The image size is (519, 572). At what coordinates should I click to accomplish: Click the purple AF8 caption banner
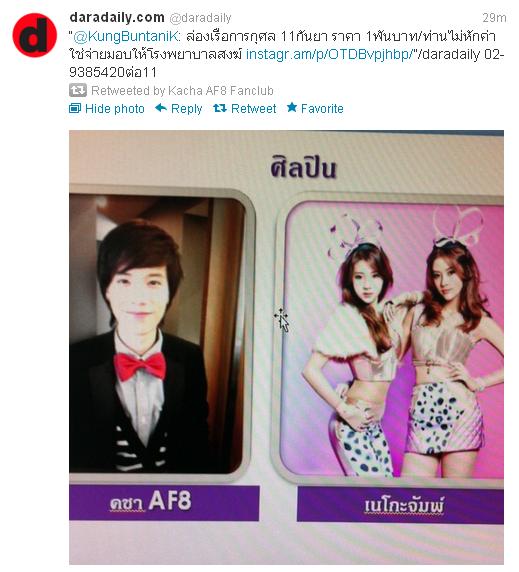tap(164, 503)
